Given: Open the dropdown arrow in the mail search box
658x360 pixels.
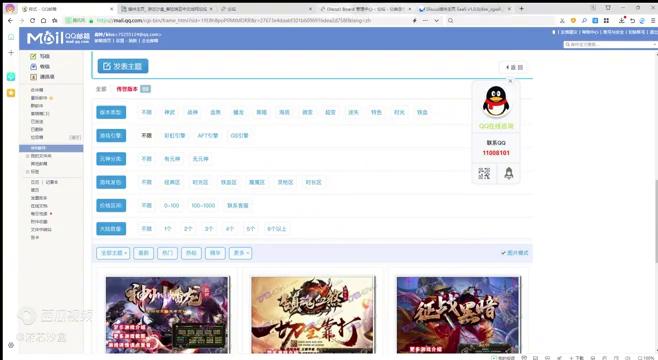Looking at the screenshot, I should (655, 44).
